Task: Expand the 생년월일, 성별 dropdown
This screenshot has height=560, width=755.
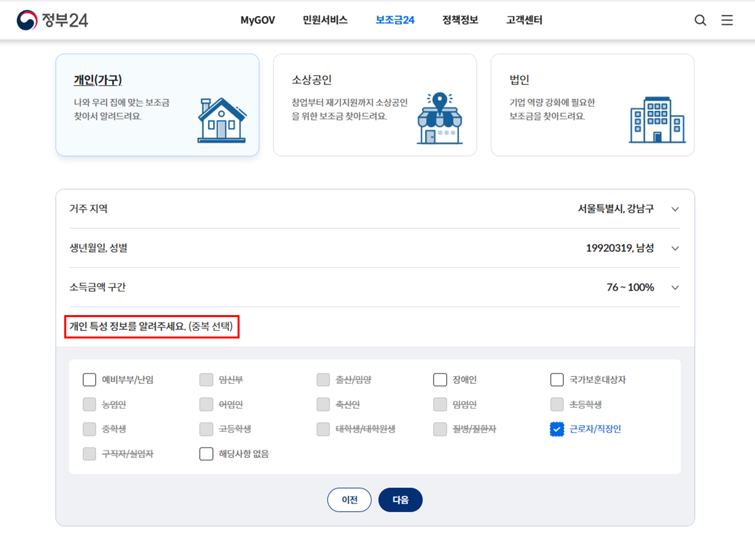Action: (x=675, y=248)
